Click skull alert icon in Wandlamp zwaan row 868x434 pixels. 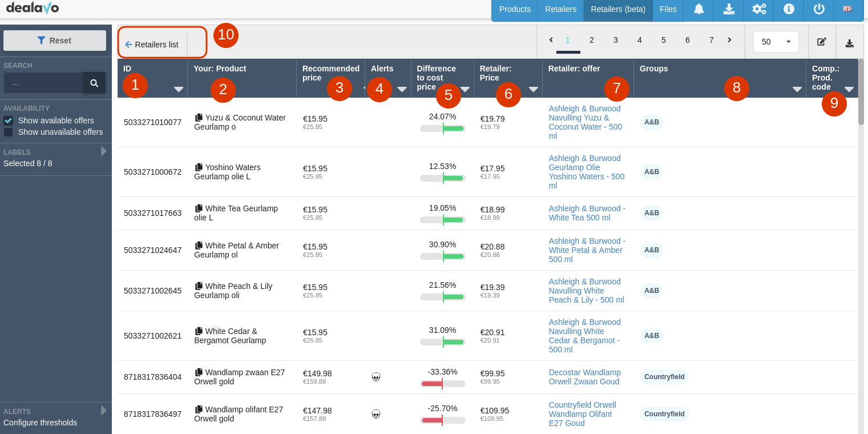[376, 377]
